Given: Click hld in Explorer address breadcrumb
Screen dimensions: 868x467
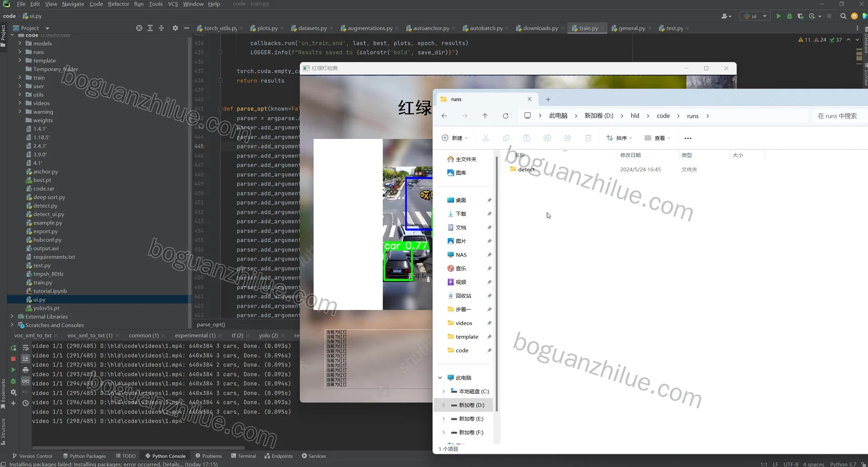Looking at the screenshot, I should (x=635, y=116).
